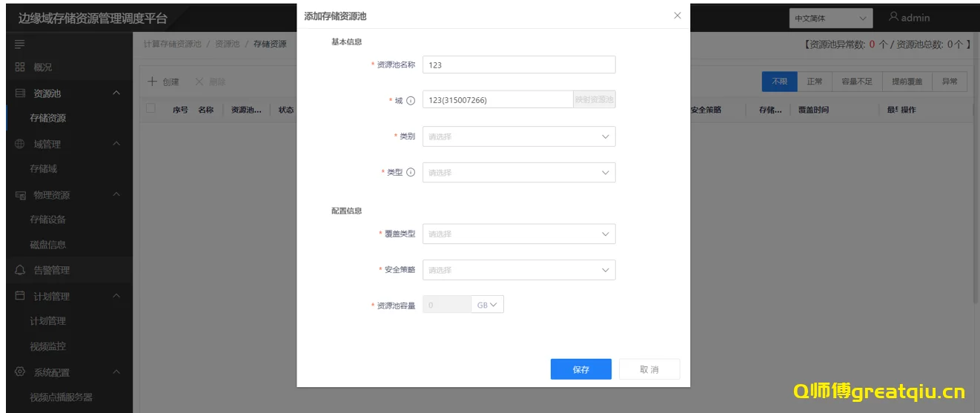Open the 类别 dropdown
980x413 pixels.
518,136
